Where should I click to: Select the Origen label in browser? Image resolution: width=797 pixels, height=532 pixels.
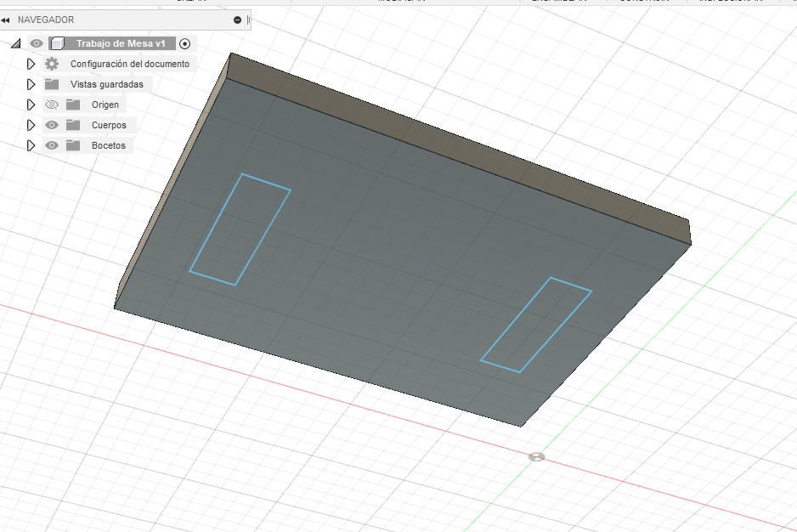point(105,105)
